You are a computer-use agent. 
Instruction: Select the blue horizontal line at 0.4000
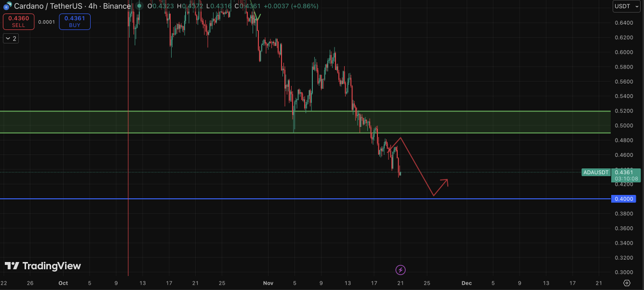point(305,199)
